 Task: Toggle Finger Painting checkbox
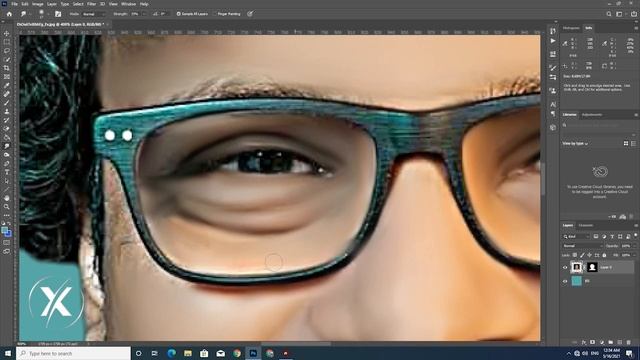215,14
